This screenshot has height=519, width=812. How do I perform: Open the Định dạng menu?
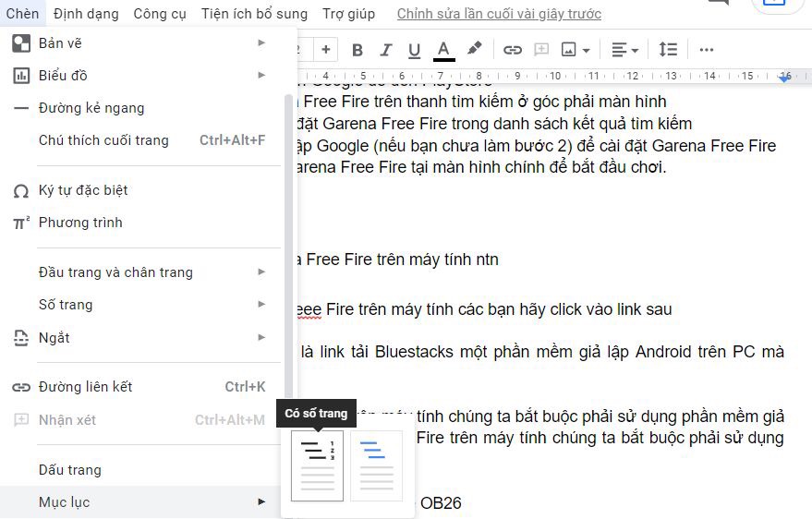[x=86, y=14]
